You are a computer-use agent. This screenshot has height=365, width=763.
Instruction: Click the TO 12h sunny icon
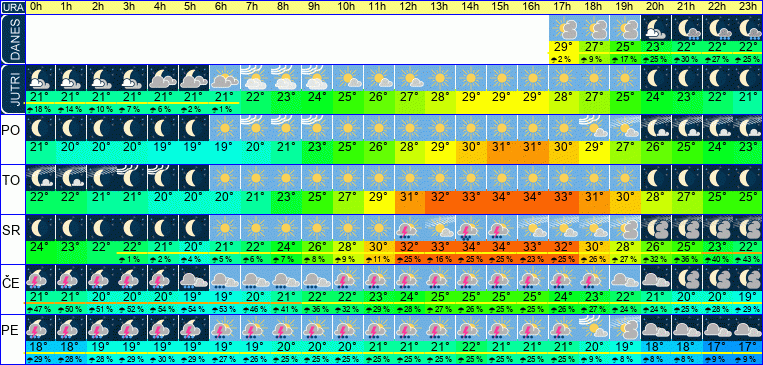410,177
